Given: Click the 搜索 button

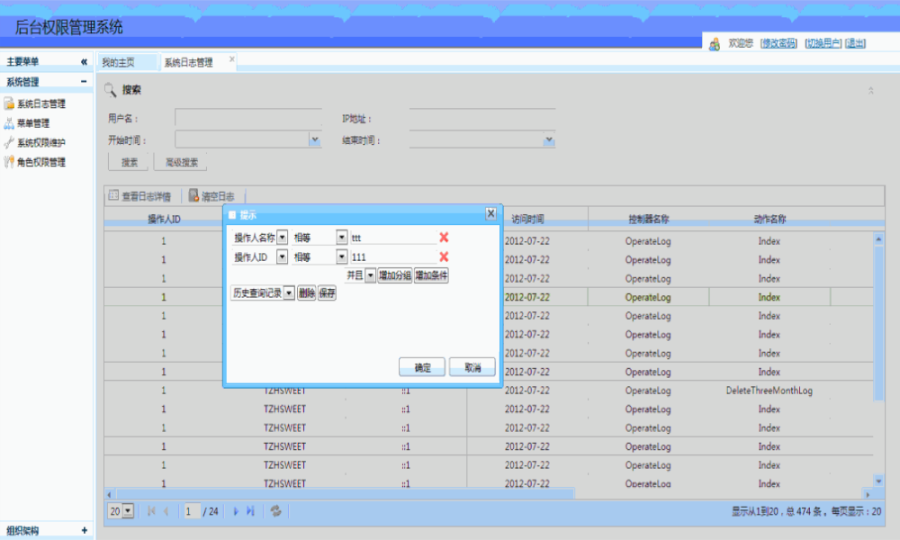Looking at the screenshot, I should point(129,162).
